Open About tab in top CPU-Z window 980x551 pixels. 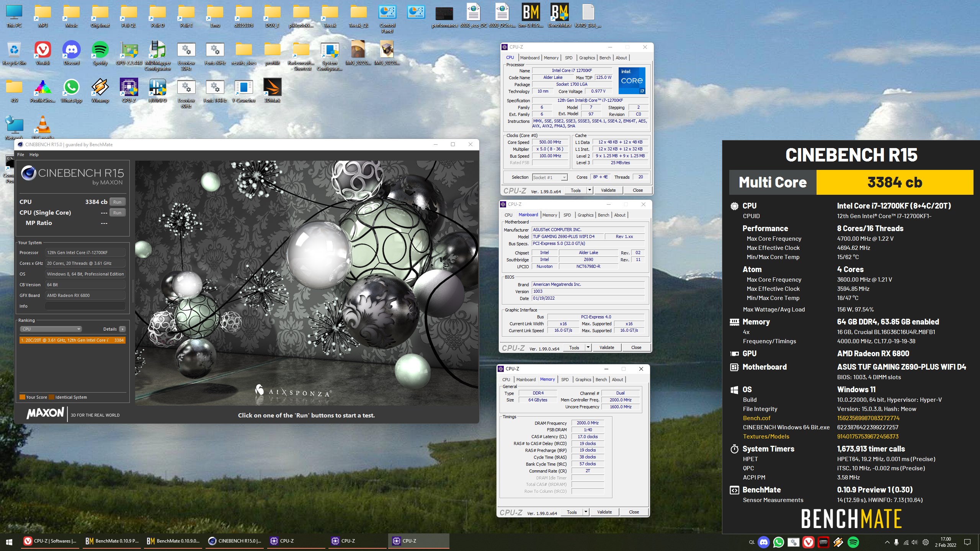(621, 58)
